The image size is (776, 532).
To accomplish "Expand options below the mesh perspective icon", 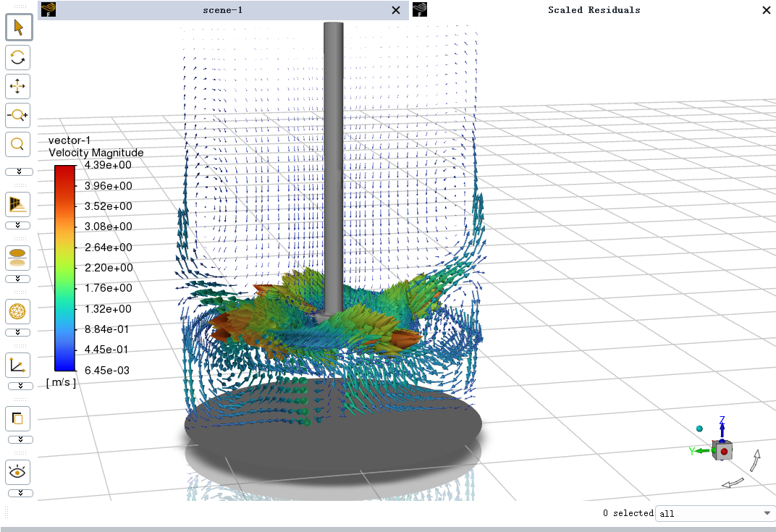I will [x=18, y=225].
